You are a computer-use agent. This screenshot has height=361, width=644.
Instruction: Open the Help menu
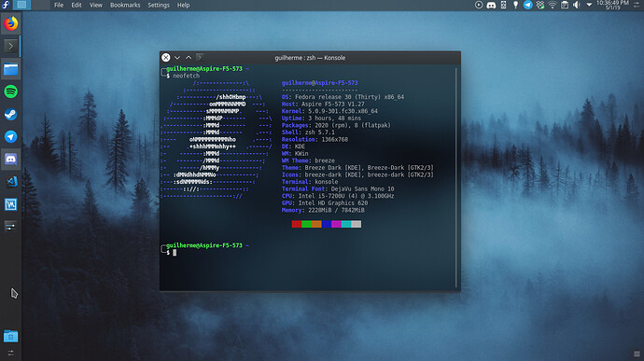pos(183,6)
